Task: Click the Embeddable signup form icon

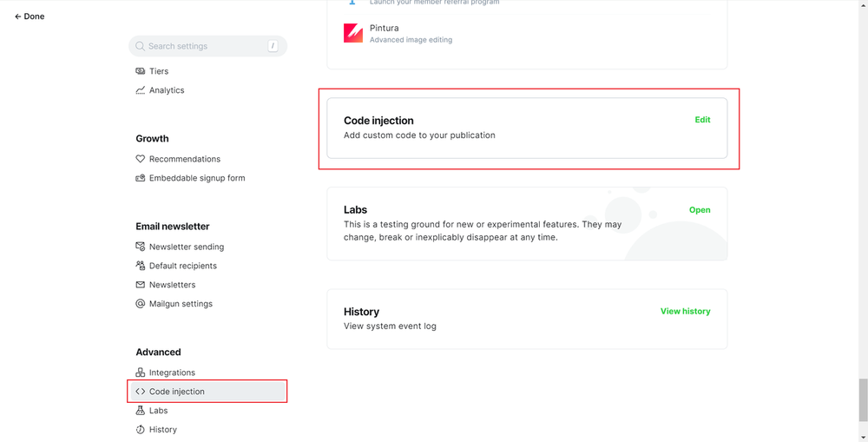Action: [141, 178]
